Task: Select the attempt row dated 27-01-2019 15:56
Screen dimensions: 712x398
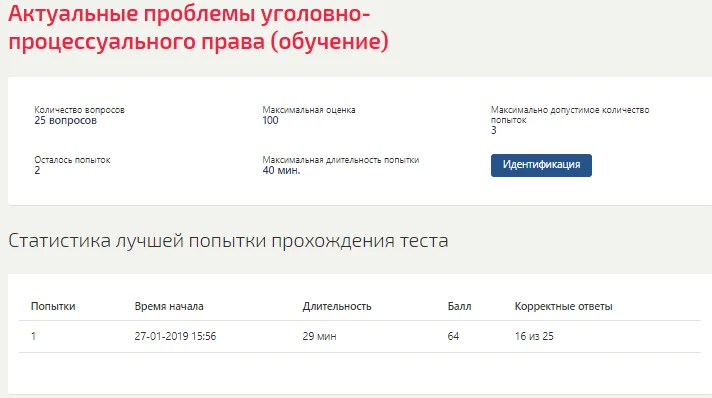Action: tap(360, 336)
